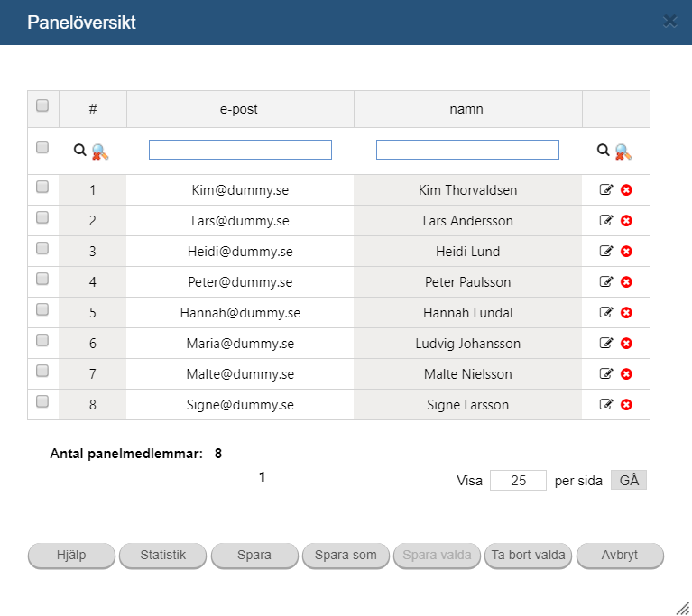Remove Peter Paulsson with the red delete icon
Image resolution: width=692 pixels, height=616 pixels.
[x=626, y=282]
